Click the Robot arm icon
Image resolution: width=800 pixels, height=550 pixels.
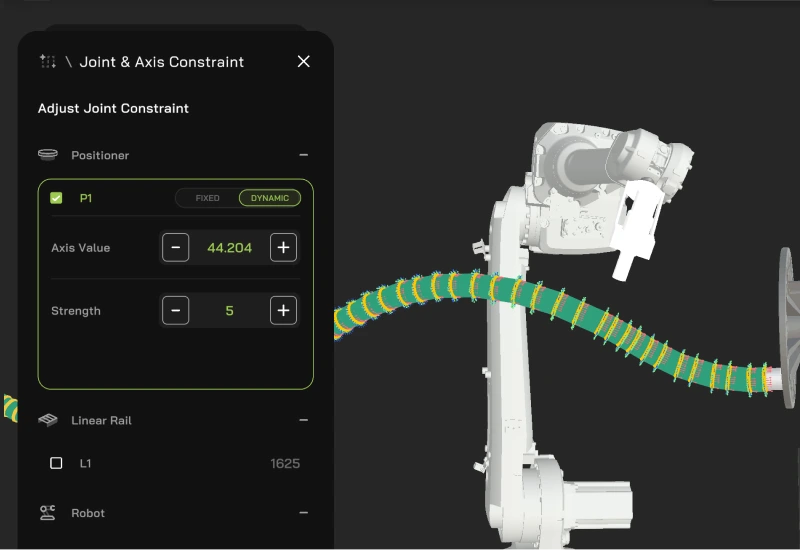pyautogui.click(x=47, y=513)
